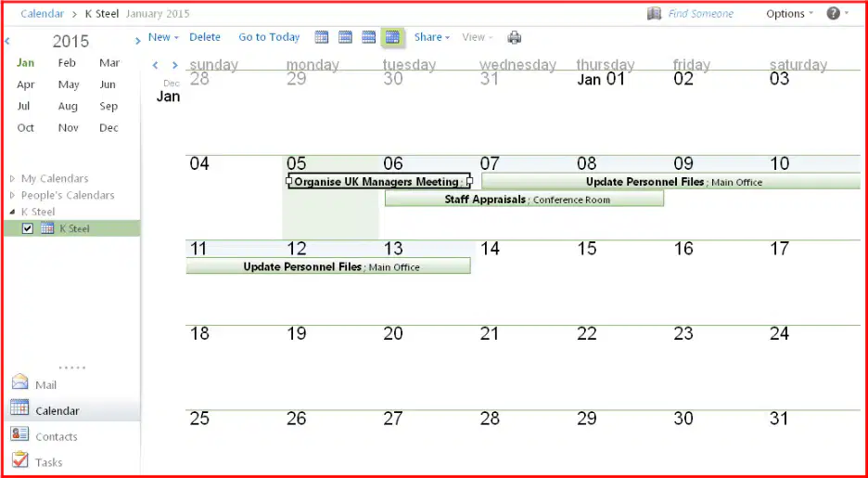Open the New item dropdown
The height and width of the screenshot is (478, 868).
[x=163, y=37]
